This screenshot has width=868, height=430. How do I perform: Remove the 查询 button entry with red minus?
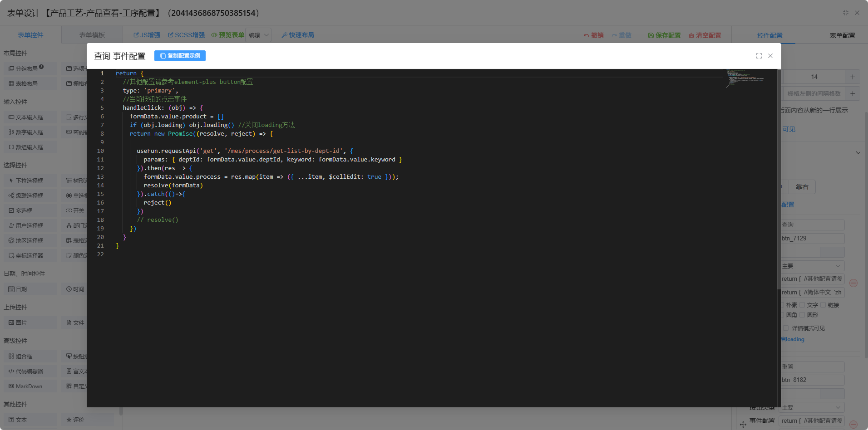coord(853,283)
